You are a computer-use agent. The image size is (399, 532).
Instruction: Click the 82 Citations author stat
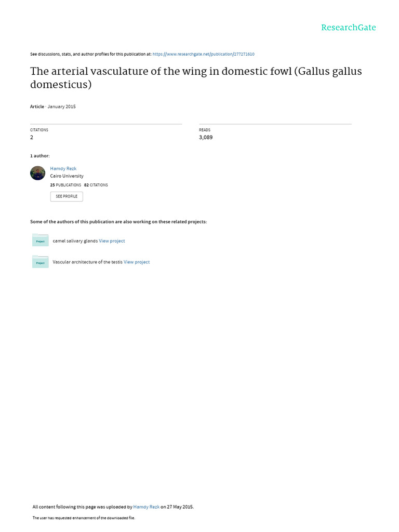[x=96, y=185]
